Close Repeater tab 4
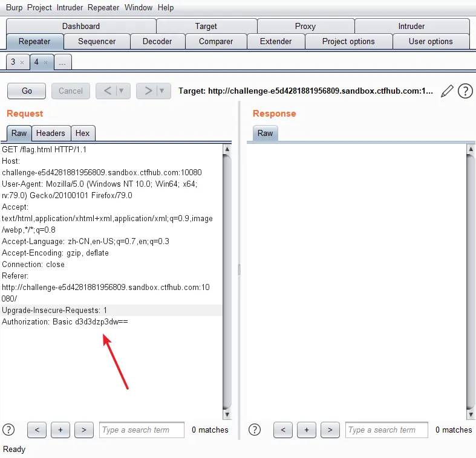The width and height of the screenshot is (476, 458). point(45,62)
